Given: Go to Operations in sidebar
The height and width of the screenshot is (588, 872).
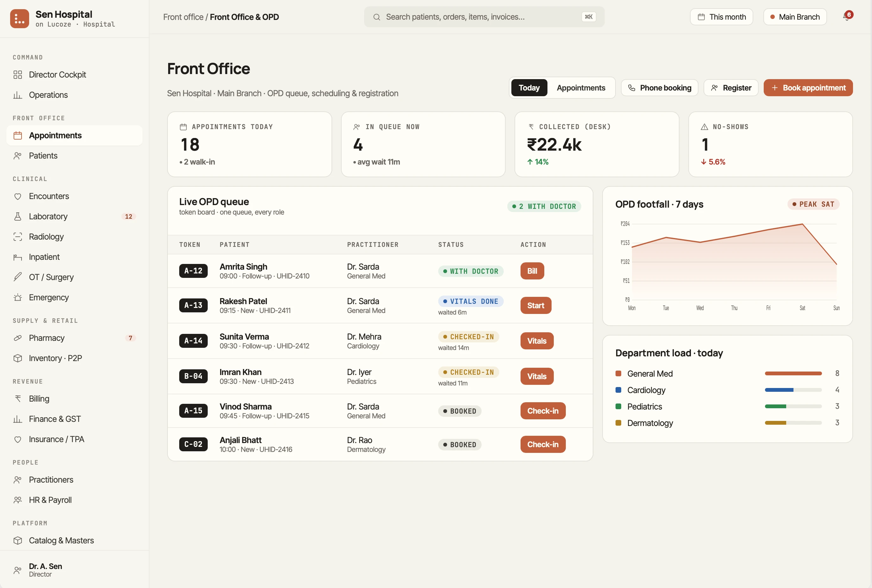Looking at the screenshot, I should [74, 95].
